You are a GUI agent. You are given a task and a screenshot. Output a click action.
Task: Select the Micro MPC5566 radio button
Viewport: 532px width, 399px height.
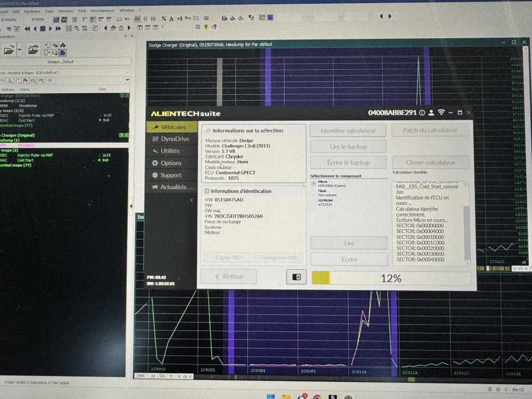(313, 183)
